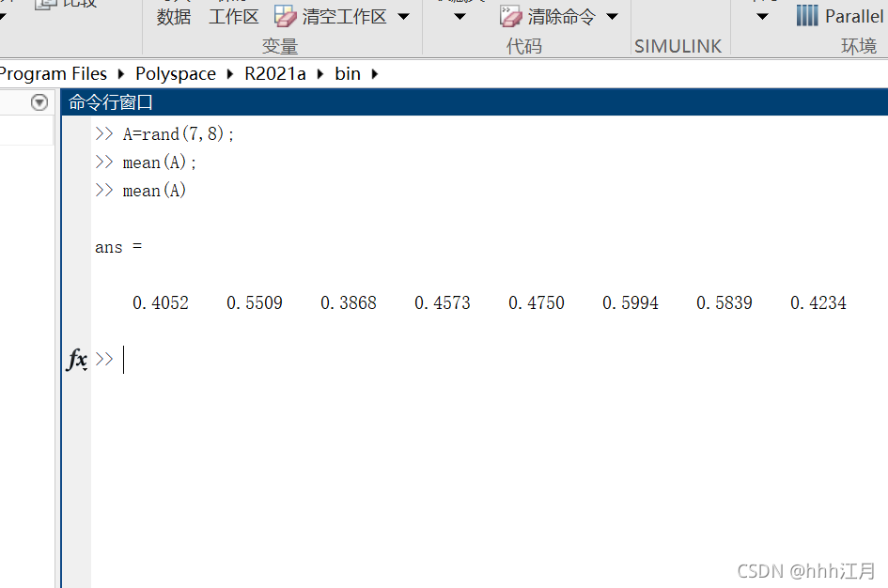Image resolution: width=888 pixels, height=588 pixels.
Task: Click the 'mean(A)' command without semicolon
Action: point(154,191)
